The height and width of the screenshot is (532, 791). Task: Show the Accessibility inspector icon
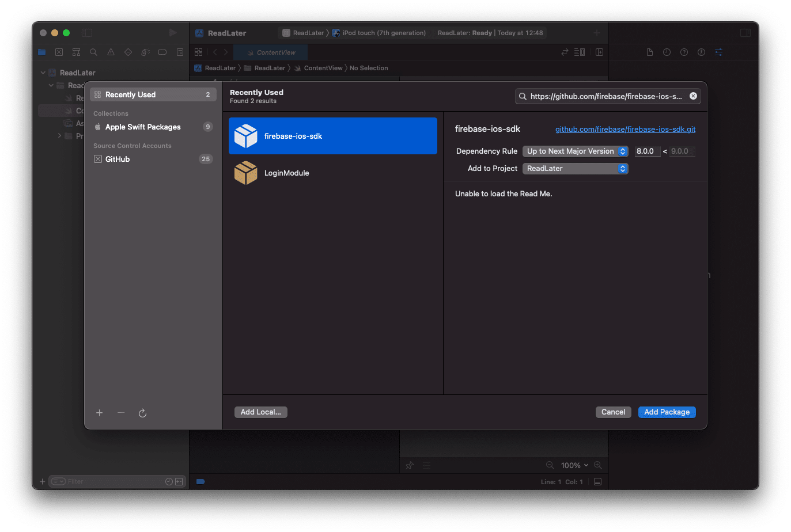(x=701, y=52)
